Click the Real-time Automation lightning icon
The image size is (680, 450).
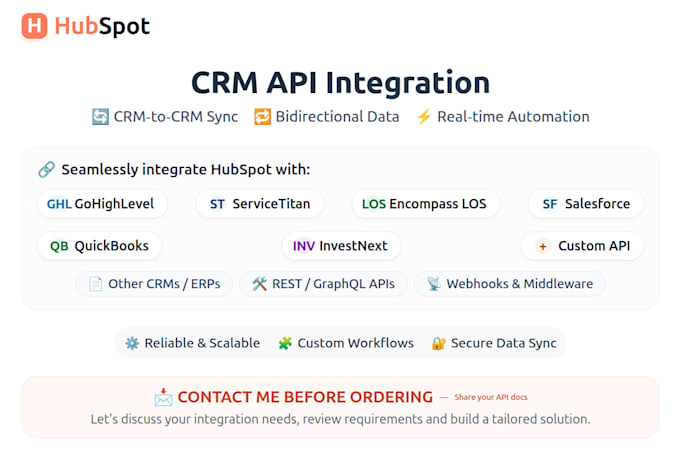tap(424, 117)
